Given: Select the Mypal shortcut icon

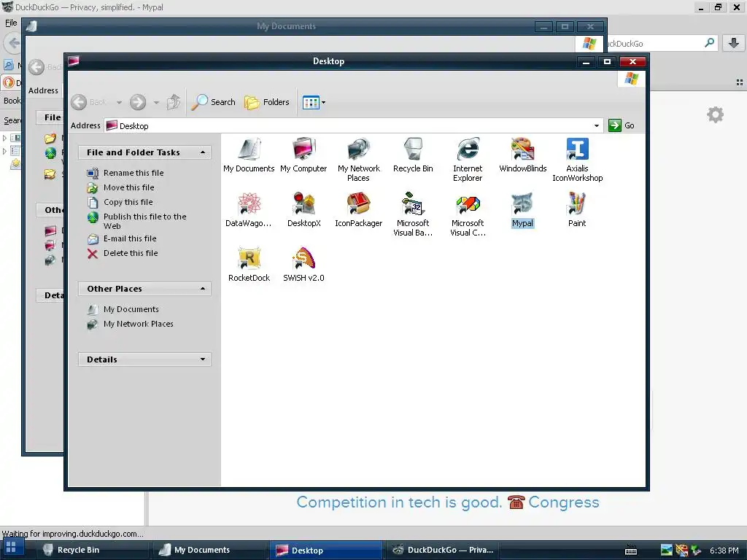Looking at the screenshot, I should [x=522, y=210].
